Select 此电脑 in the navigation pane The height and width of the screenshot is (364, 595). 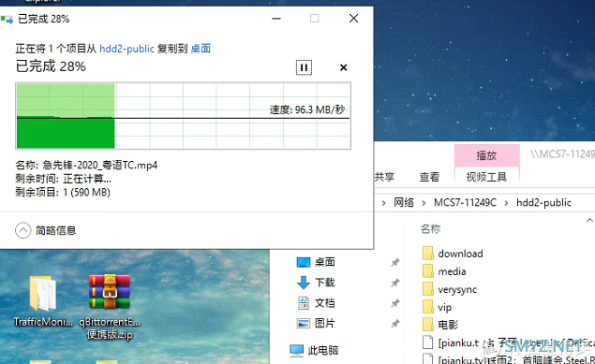tap(314, 350)
